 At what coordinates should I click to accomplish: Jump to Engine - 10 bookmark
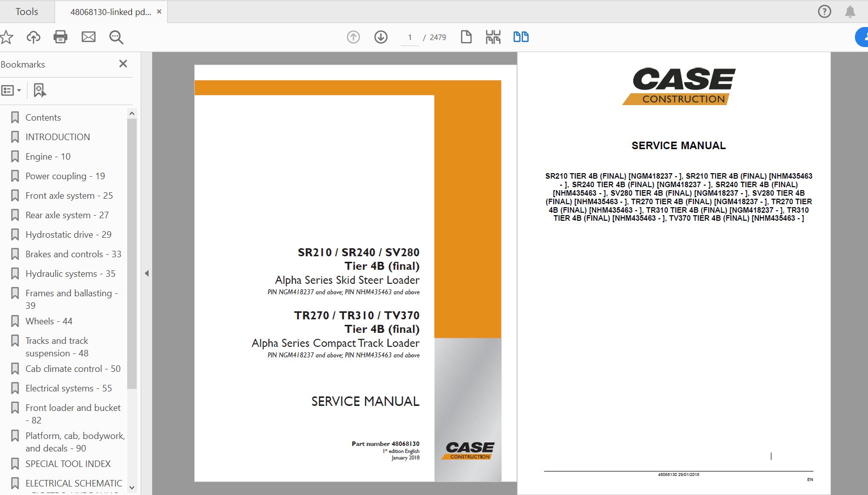point(48,157)
